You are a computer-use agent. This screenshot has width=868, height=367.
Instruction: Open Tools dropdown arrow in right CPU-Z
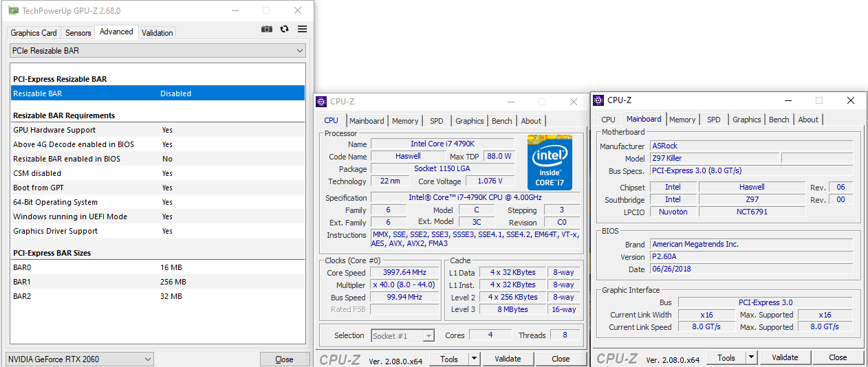click(751, 357)
